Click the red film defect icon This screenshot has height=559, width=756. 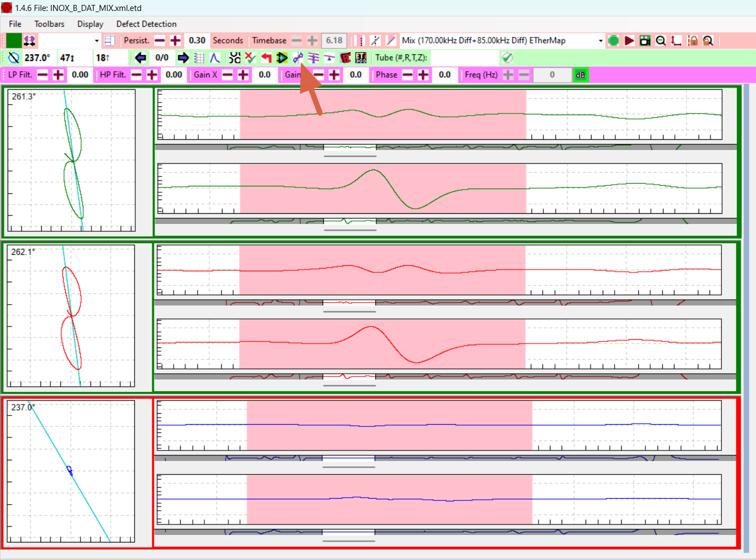click(345, 58)
